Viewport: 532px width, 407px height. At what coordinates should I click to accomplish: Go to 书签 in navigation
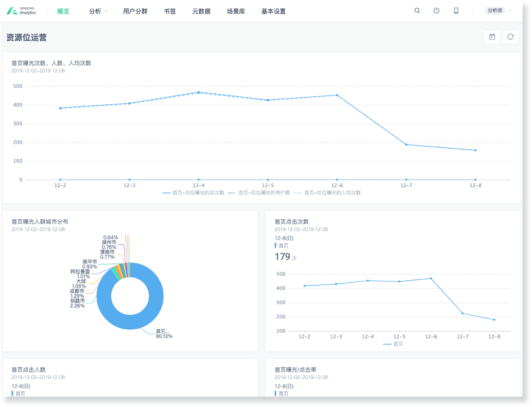pyautogui.click(x=170, y=11)
